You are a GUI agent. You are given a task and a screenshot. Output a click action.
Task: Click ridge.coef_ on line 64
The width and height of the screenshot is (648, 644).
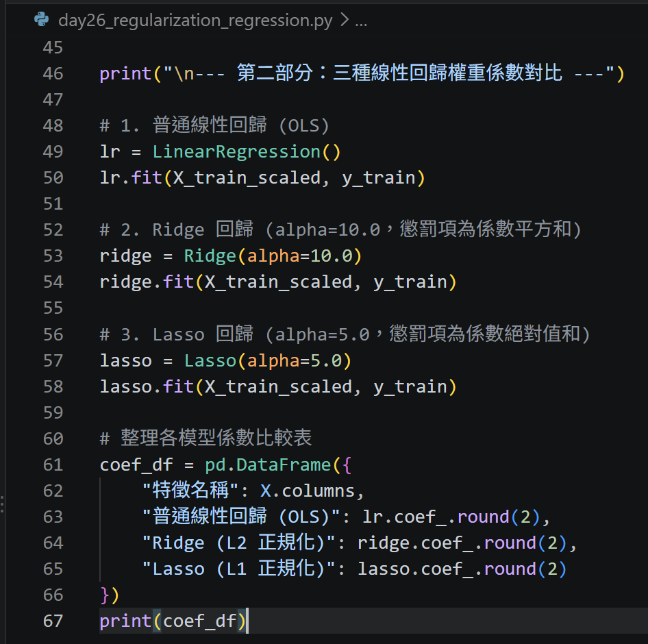pos(415,543)
